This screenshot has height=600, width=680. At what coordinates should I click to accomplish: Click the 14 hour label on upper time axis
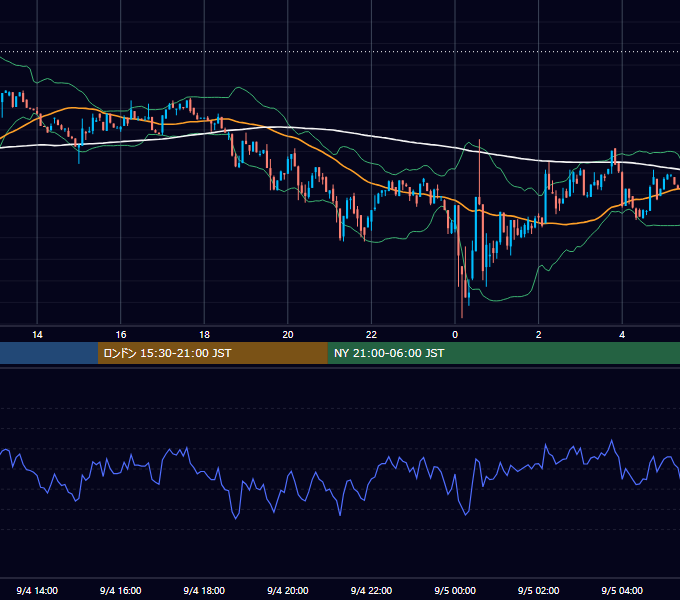[x=37, y=335]
